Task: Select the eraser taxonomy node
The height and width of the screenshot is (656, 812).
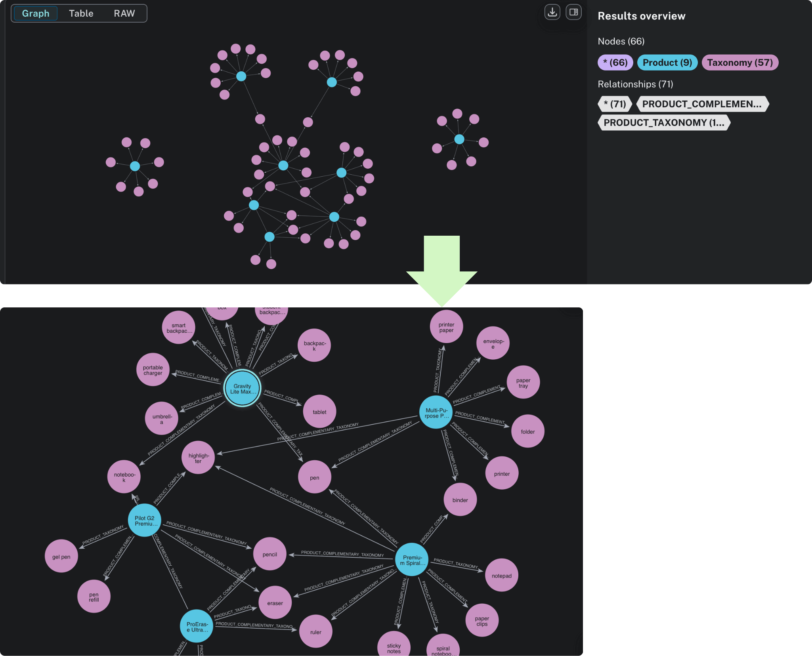Action: click(x=275, y=603)
